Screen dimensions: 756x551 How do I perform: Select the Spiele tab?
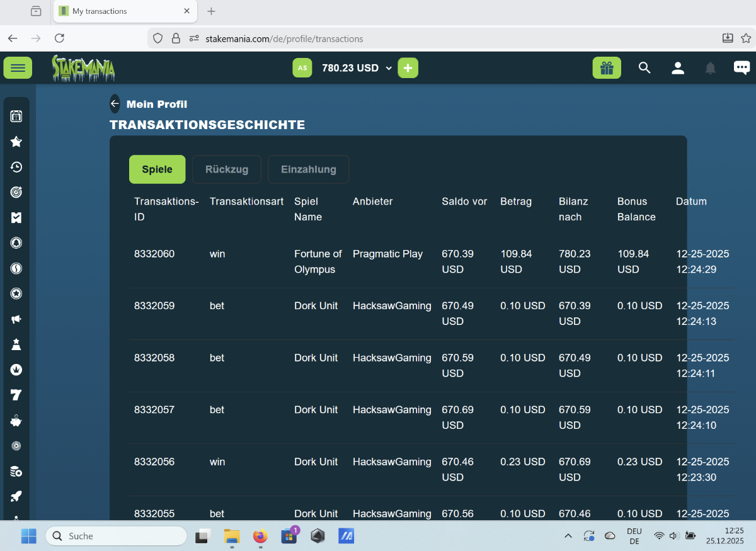click(x=157, y=169)
